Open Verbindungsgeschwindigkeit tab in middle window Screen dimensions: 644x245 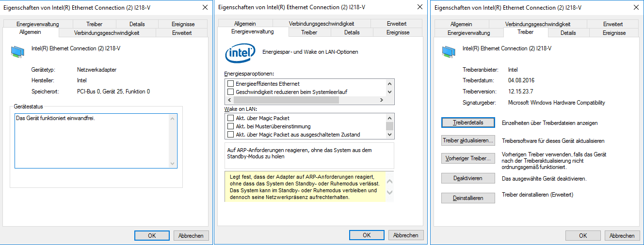[x=322, y=24]
